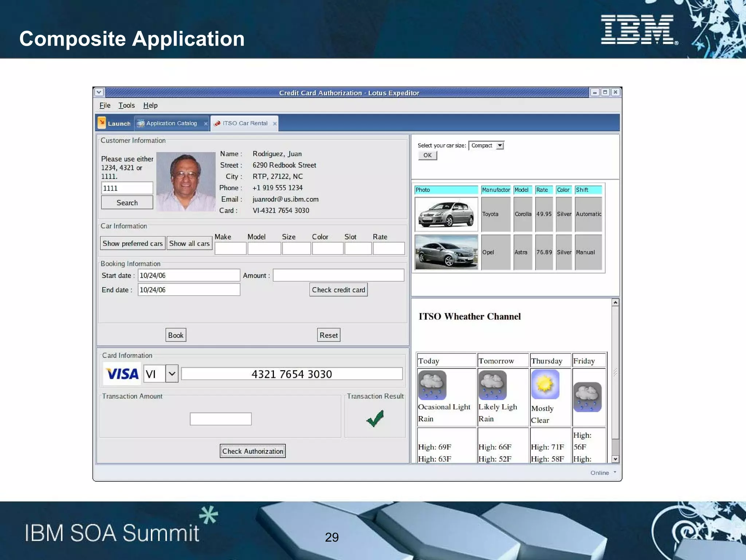Click the End date field
This screenshot has height=560, width=746.
pos(189,290)
